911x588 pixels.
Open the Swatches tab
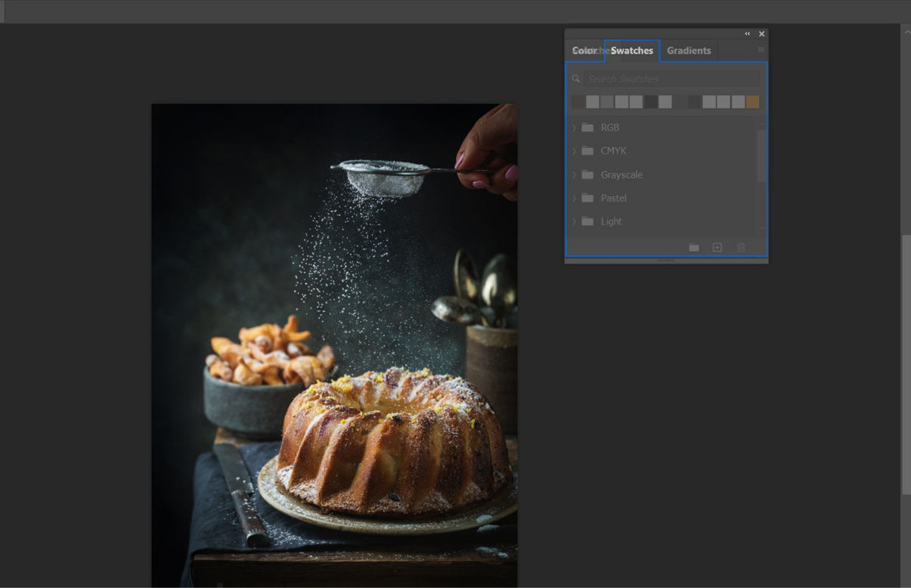[631, 50]
